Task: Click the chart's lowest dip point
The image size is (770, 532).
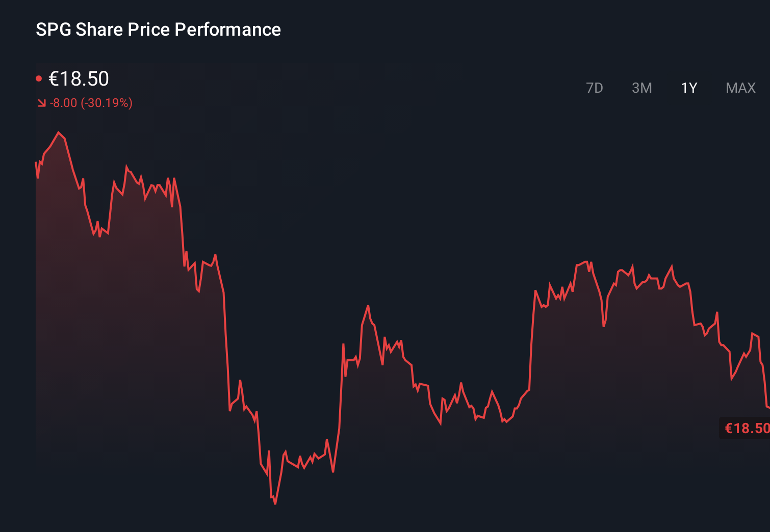Action: pos(274,503)
